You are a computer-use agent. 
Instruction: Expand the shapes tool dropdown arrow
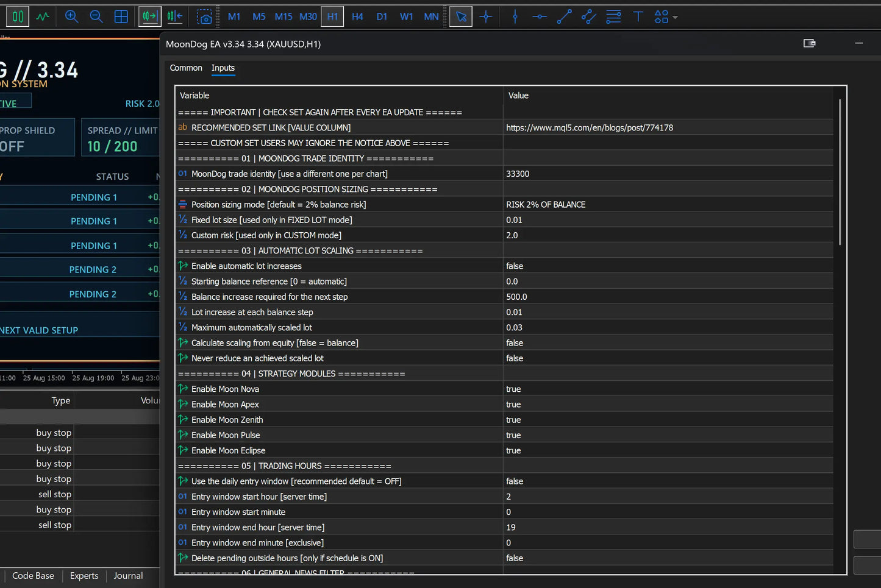point(675,17)
